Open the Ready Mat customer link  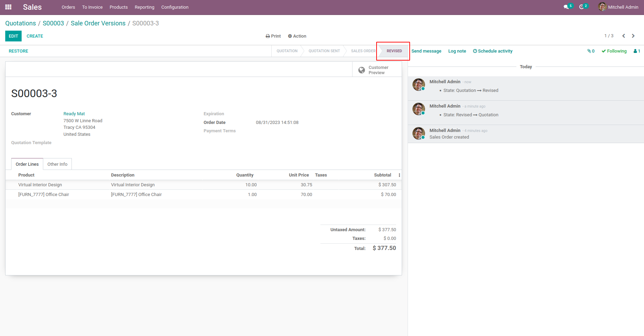point(74,114)
